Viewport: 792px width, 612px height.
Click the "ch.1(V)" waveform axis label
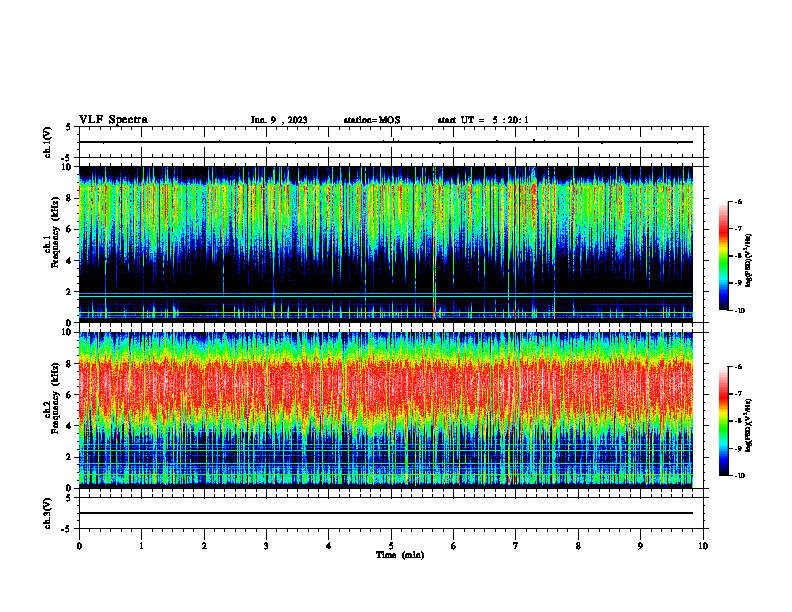[x=48, y=142]
